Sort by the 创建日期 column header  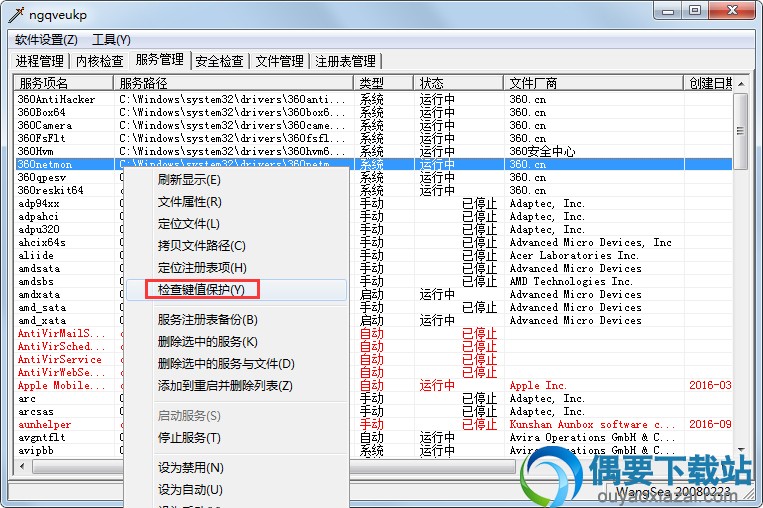click(708, 83)
